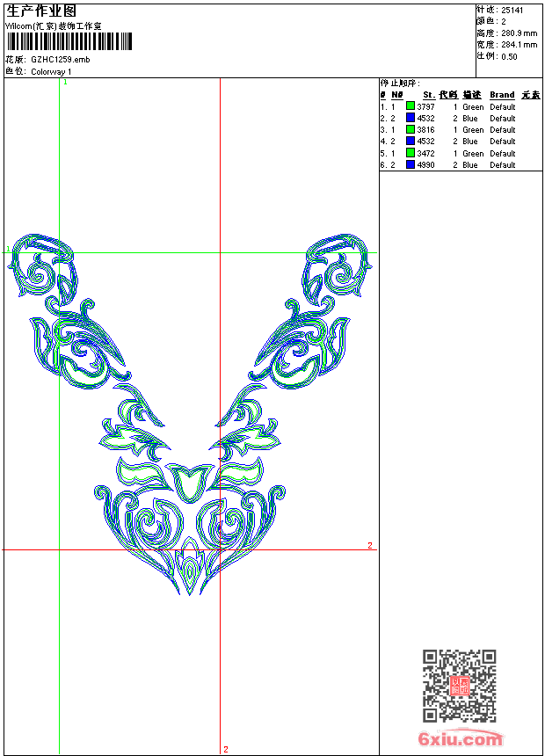The height and width of the screenshot is (756, 545).
Task: Click the end marker 2 on the red line
Action: point(226,749)
